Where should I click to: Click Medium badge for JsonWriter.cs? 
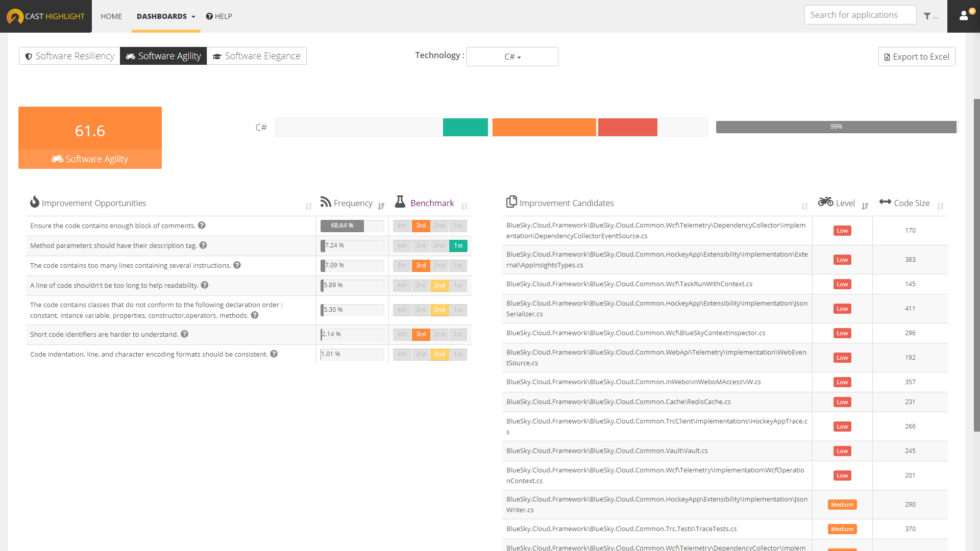pos(842,505)
